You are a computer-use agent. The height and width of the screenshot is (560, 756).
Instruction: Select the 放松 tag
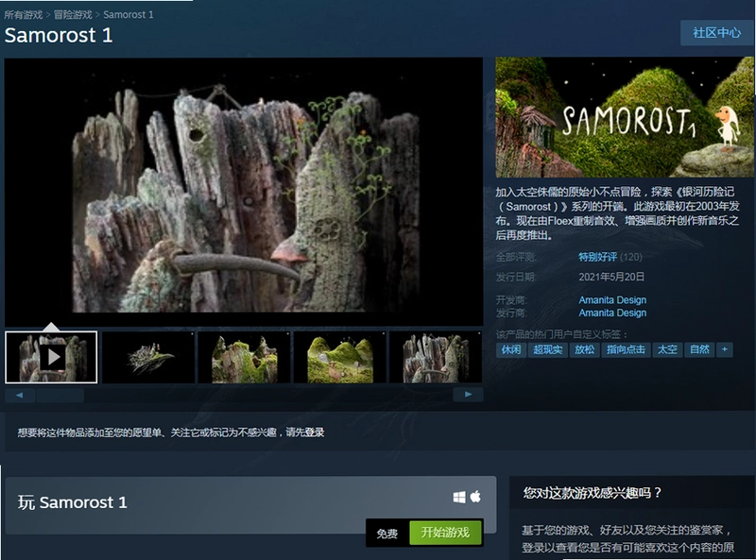584,349
